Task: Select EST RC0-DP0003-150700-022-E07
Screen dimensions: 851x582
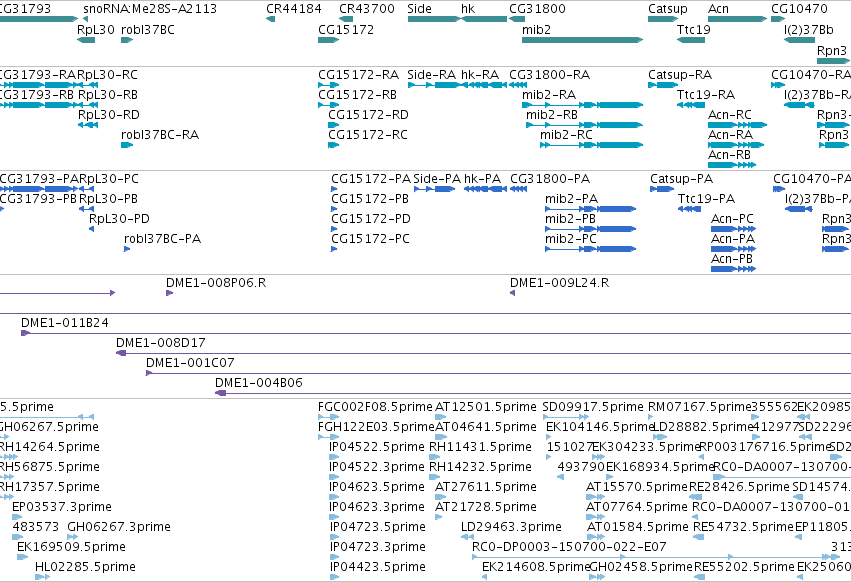Action: [656, 557]
